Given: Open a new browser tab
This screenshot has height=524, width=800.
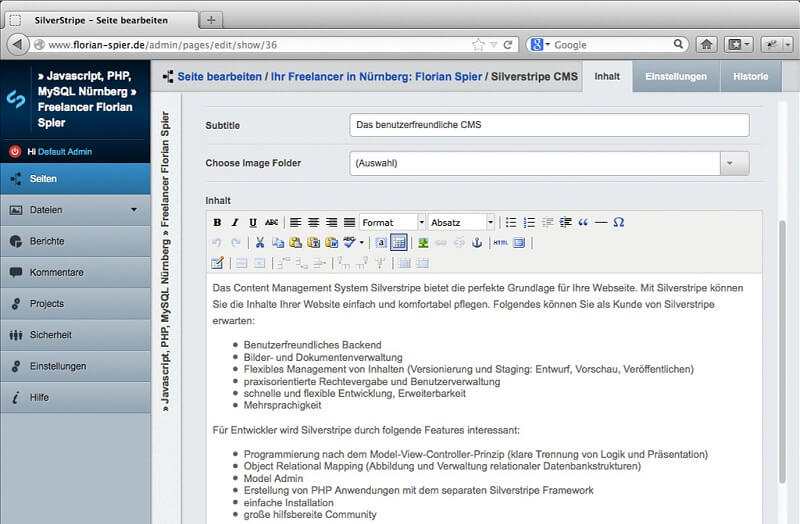Looking at the screenshot, I should [x=211, y=20].
